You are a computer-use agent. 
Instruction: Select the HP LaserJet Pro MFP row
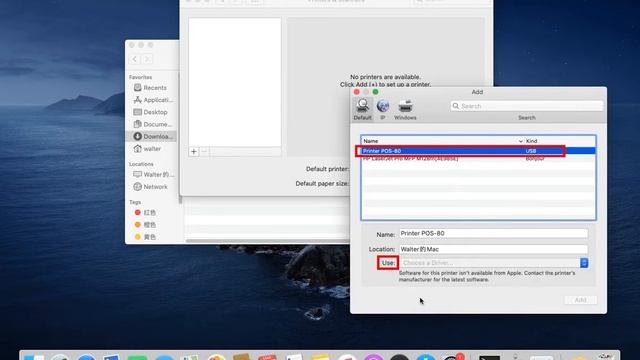(478, 159)
